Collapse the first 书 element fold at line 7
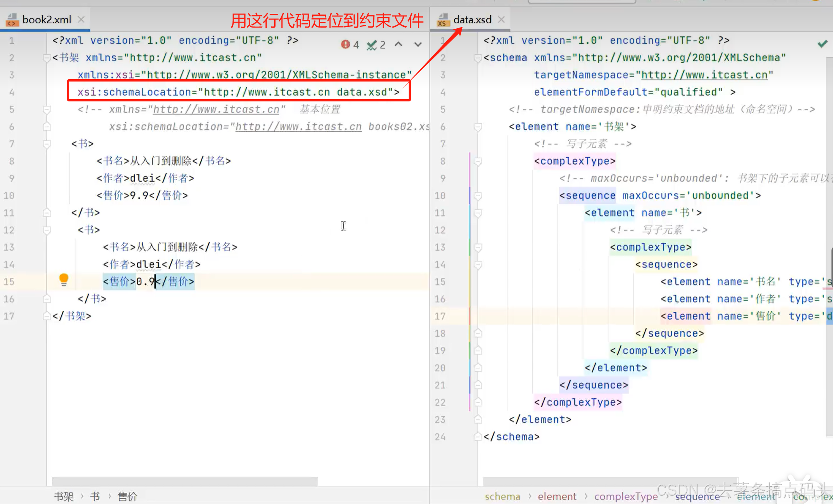Image resolution: width=833 pixels, height=504 pixels. [x=47, y=144]
